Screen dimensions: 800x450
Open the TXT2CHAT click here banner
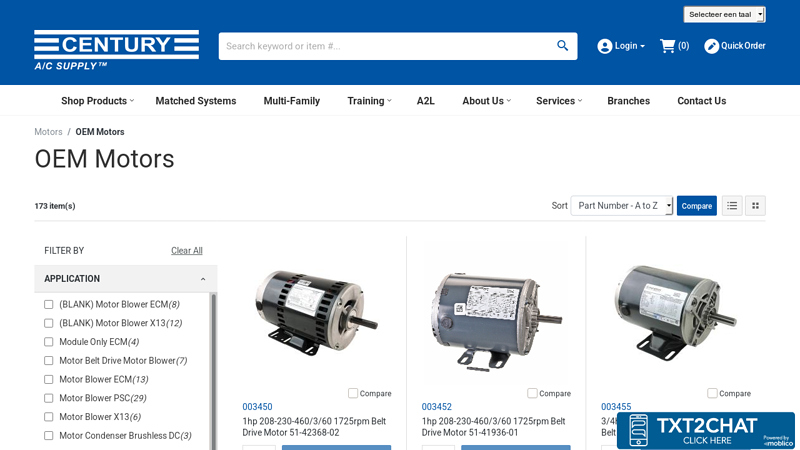tap(706, 431)
